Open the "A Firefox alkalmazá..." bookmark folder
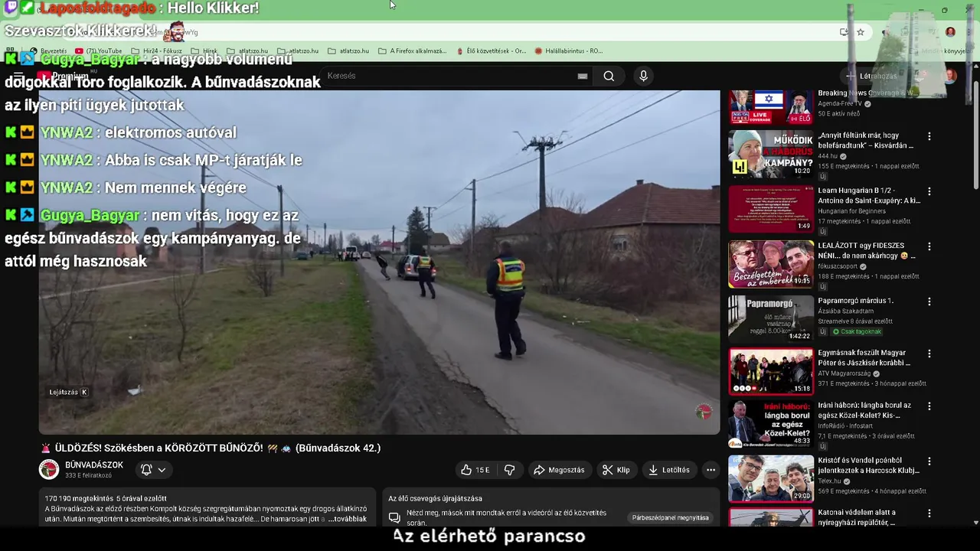 [413, 51]
